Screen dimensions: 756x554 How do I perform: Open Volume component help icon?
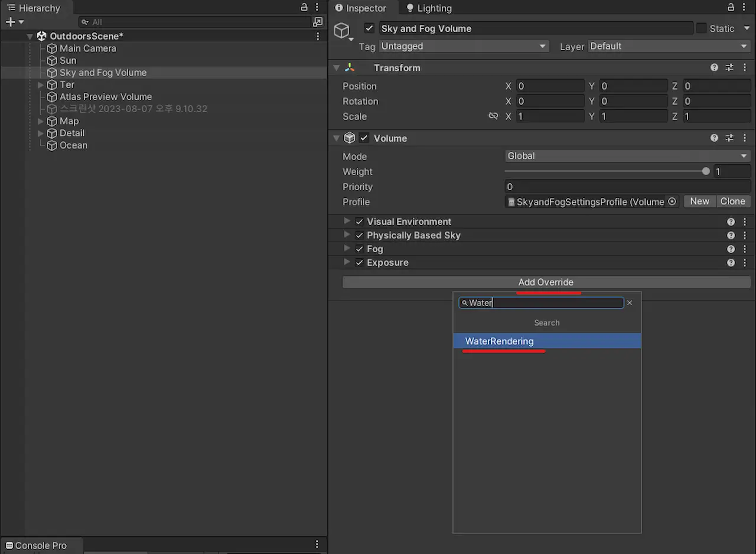pyautogui.click(x=715, y=138)
